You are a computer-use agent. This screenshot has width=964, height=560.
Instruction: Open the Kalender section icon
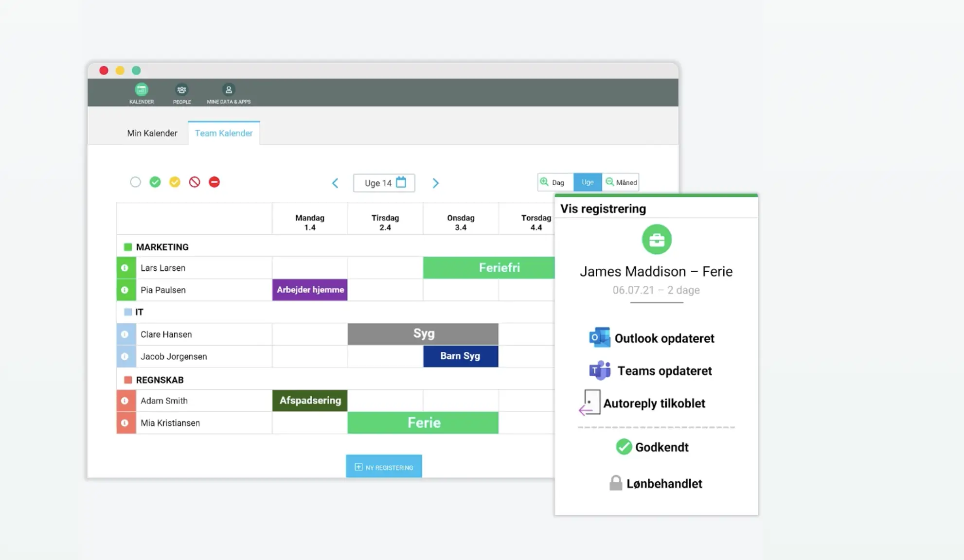[142, 90]
